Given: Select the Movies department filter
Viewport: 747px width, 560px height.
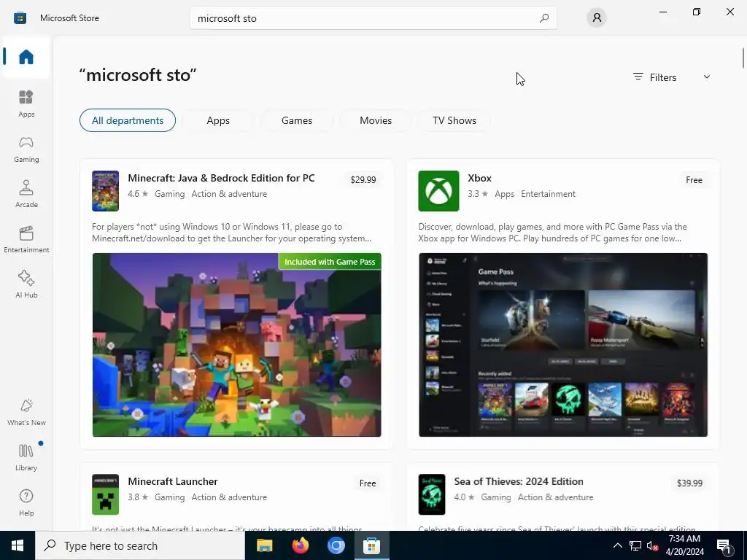Looking at the screenshot, I should pyautogui.click(x=376, y=120).
